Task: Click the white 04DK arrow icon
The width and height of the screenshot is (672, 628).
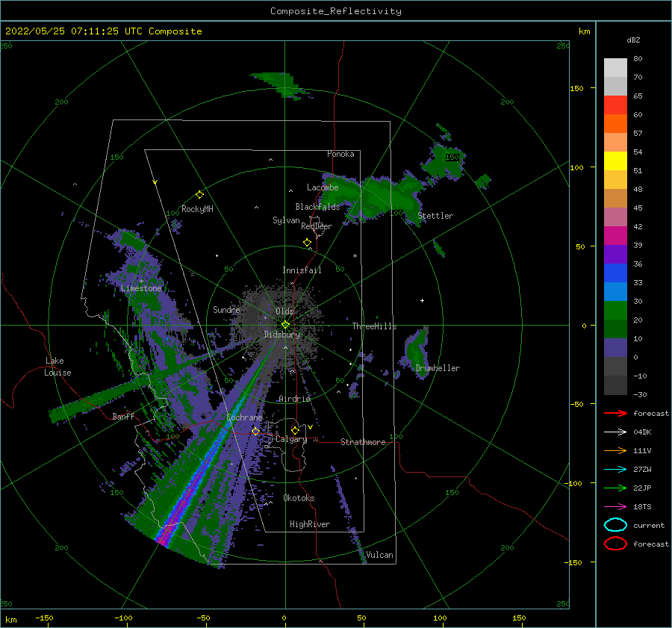Action: pos(615,432)
